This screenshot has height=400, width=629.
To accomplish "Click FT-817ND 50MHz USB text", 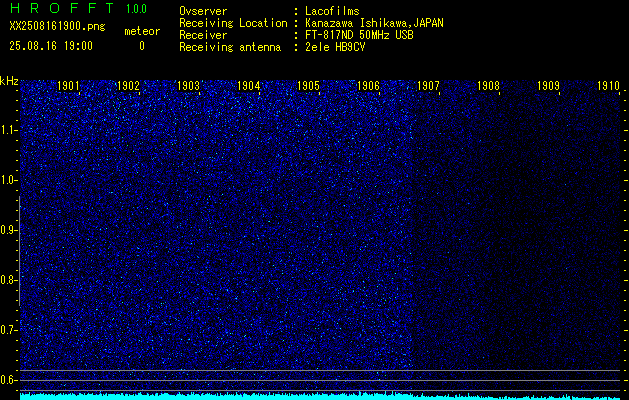I will click(359, 35).
